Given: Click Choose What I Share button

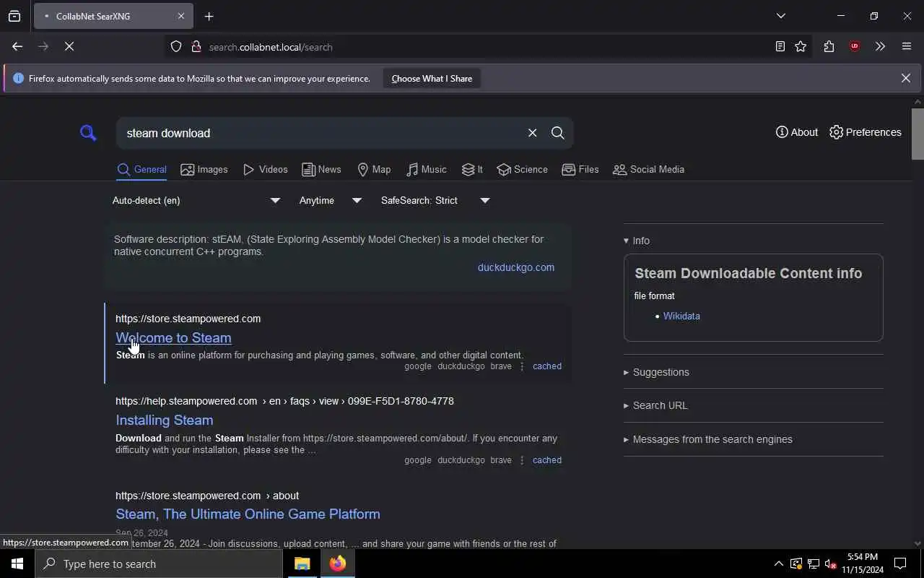Looking at the screenshot, I should click(x=432, y=78).
